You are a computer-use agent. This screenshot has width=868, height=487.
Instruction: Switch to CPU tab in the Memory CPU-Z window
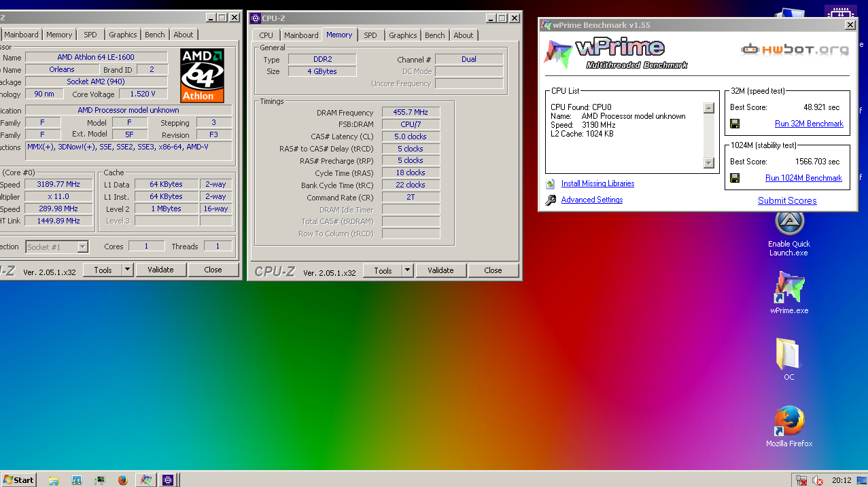(266, 35)
